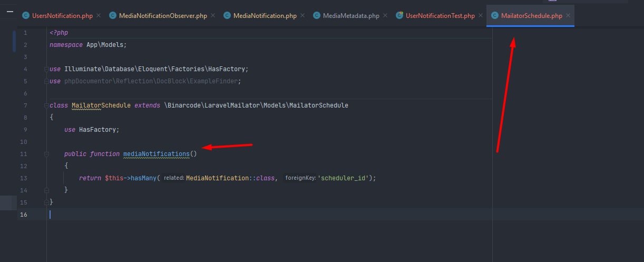Close the UsersNotification.php tab
The height and width of the screenshot is (262, 644).
point(98,16)
